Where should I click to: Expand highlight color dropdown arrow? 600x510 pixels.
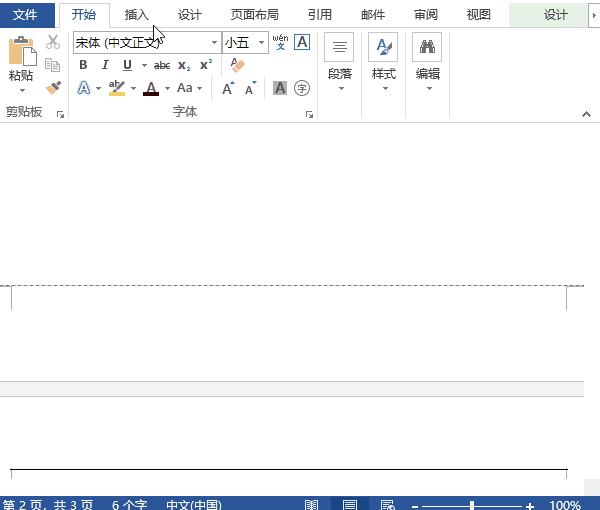tap(133, 88)
